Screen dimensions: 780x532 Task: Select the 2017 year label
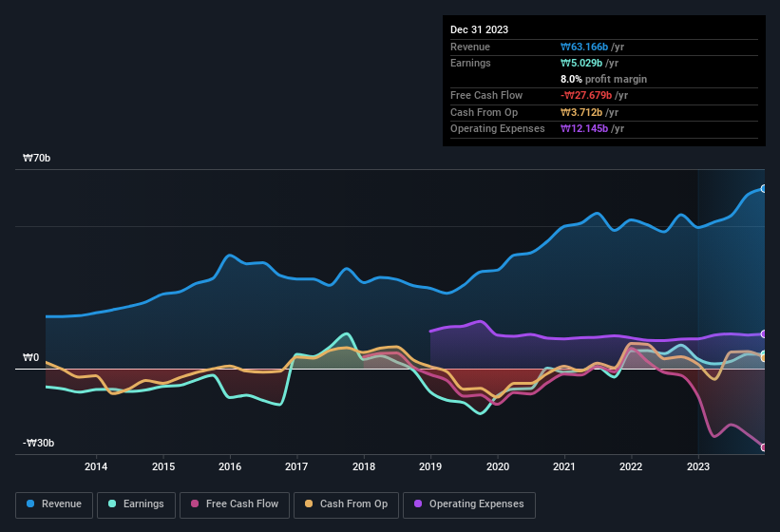(x=296, y=466)
